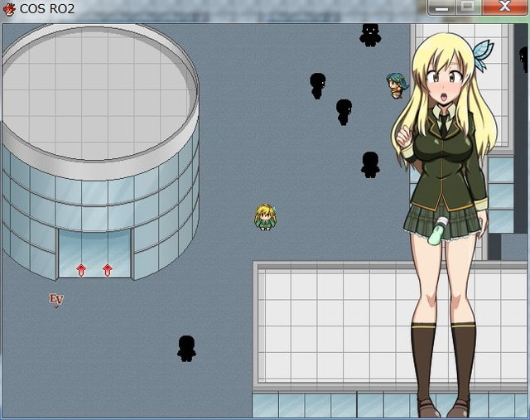Click the COS RO2 title bar app icon
The height and width of the screenshot is (420, 530).
click(9, 9)
